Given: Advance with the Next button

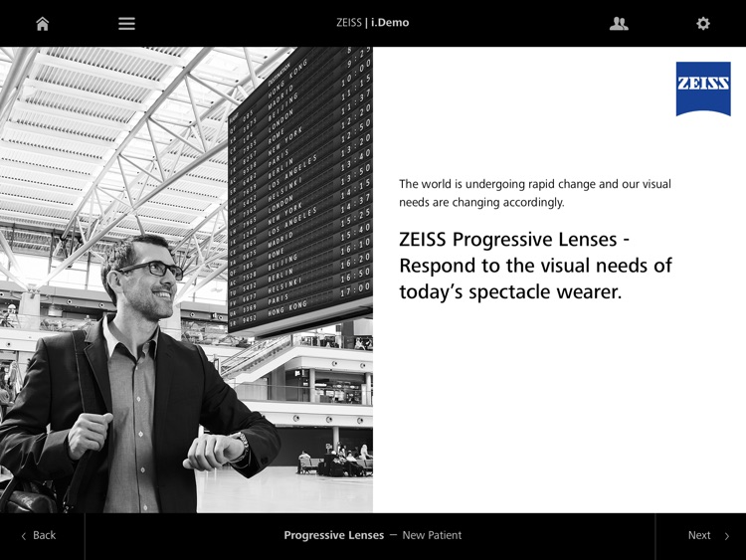Looking at the screenshot, I should (700, 536).
